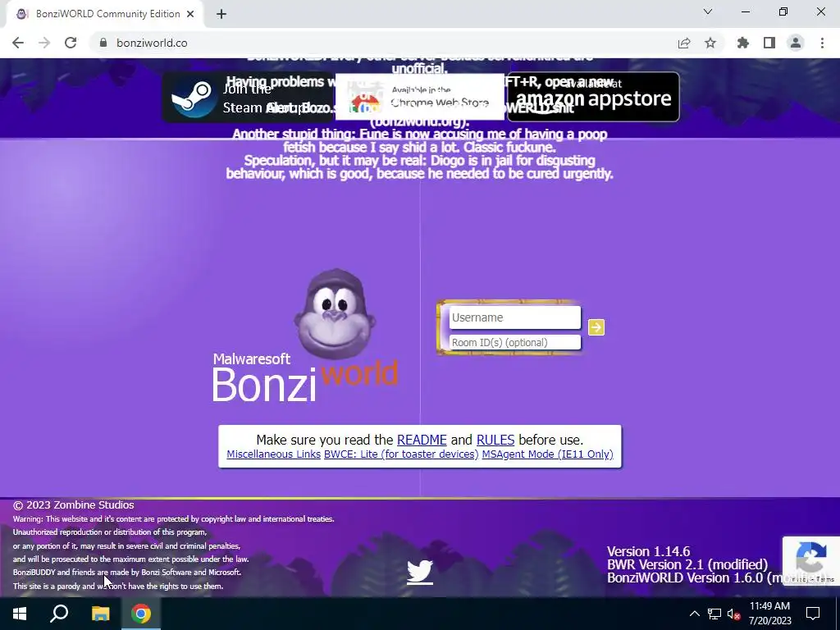Image resolution: width=840 pixels, height=630 pixels.
Task: Open MSAgent Mode (IE11 Only) link
Action: click(x=547, y=454)
